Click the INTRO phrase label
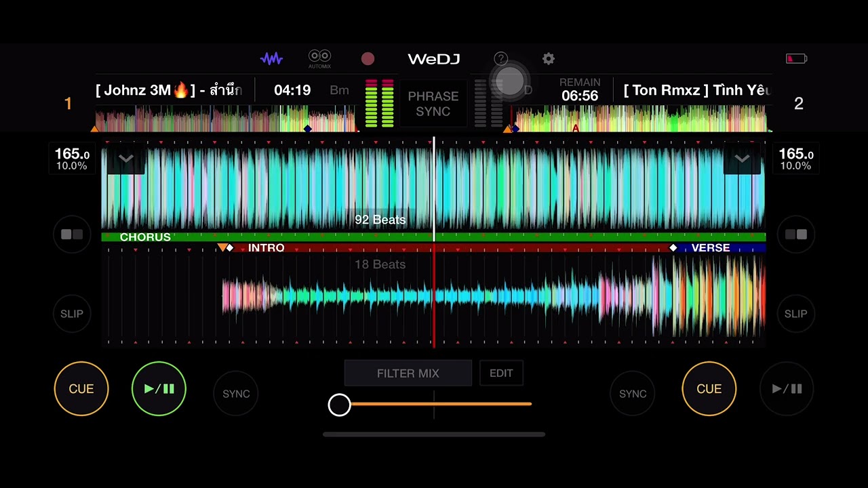 click(266, 248)
